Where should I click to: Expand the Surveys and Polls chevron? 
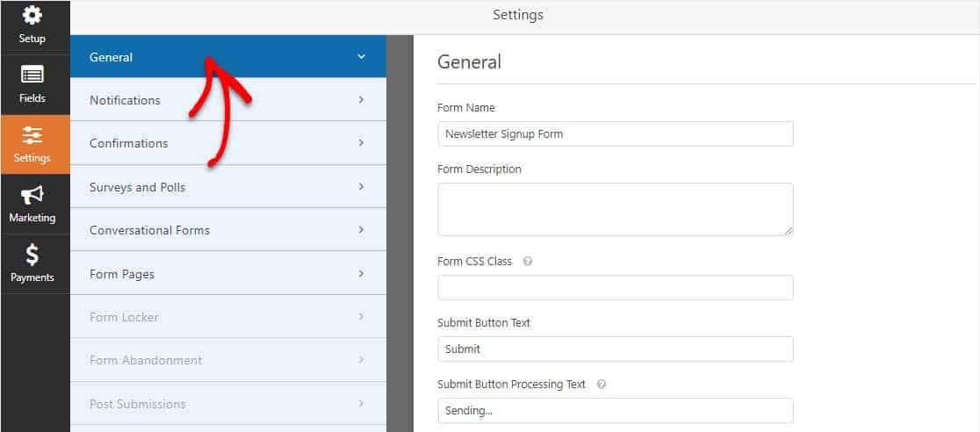361,187
